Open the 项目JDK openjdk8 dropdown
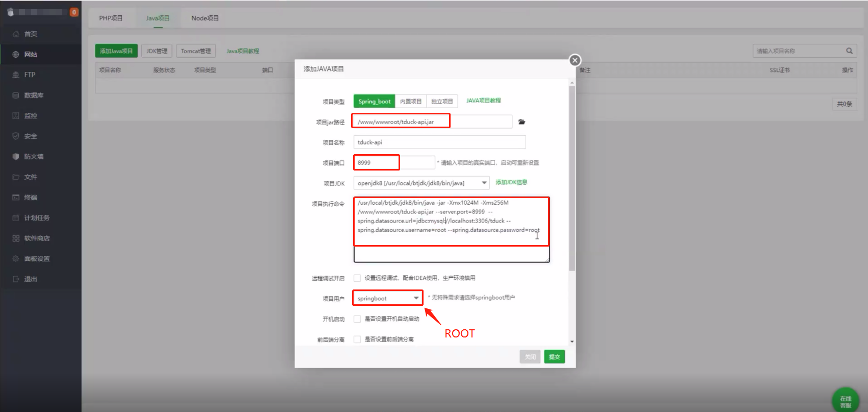 (x=421, y=183)
